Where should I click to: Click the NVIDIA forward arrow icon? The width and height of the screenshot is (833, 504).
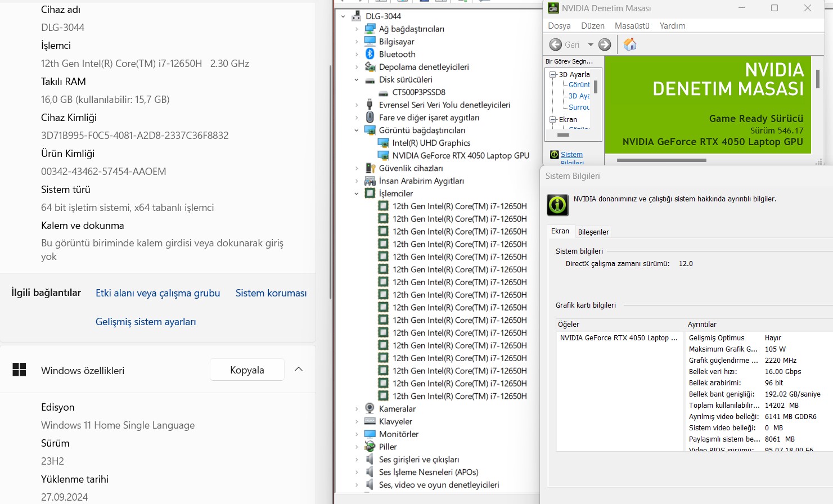point(605,44)
